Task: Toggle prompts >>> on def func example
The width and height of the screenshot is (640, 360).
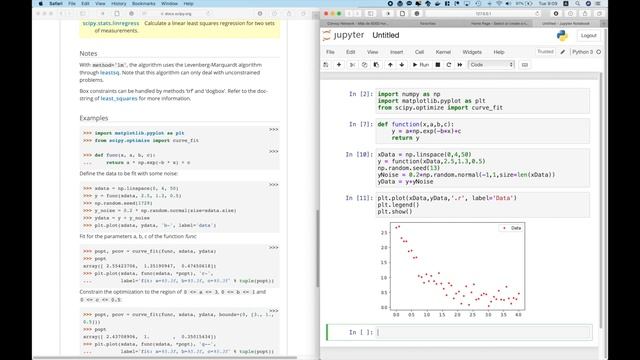Action: click(x=273, y=151)
